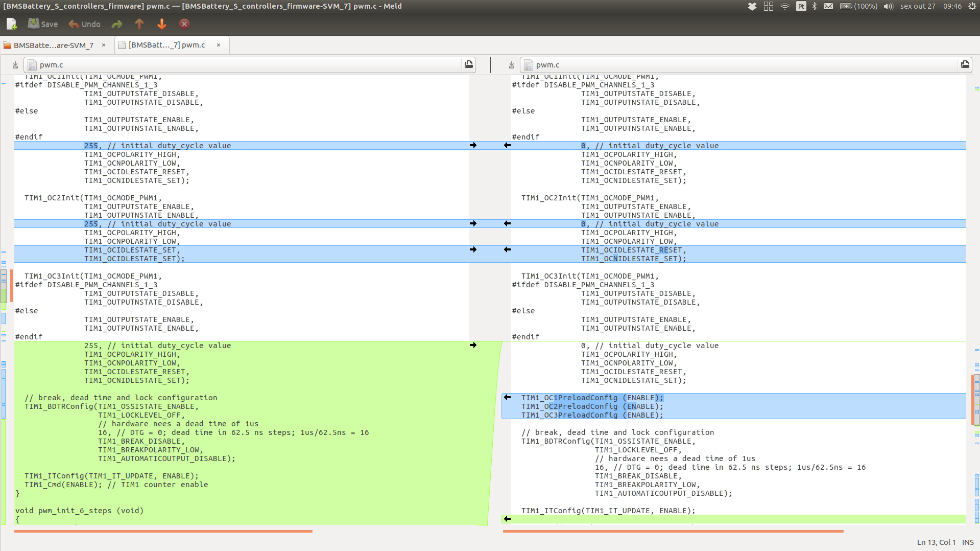
Task: Save the current file
Action: (42, 24)
